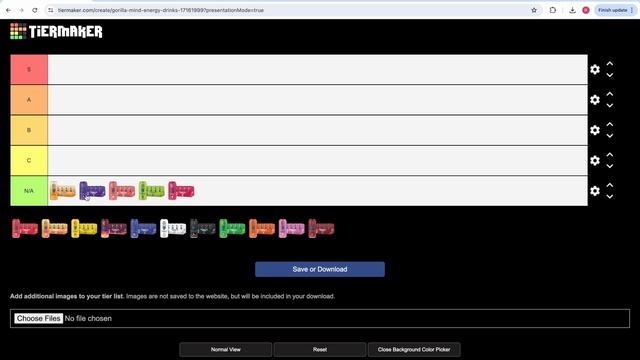This screenshot has width=640, height=360.
Task: Select yellow can in unranked pool
Action: pos(84,228)
